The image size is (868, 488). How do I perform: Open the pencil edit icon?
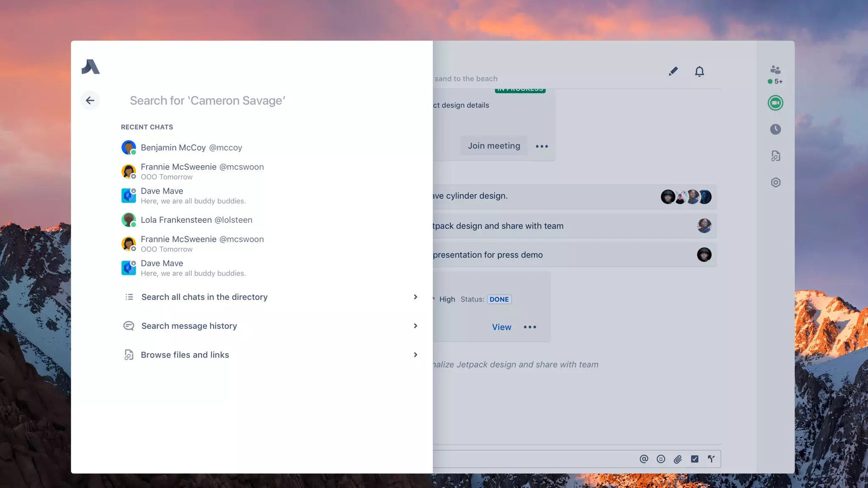[673, 71]
